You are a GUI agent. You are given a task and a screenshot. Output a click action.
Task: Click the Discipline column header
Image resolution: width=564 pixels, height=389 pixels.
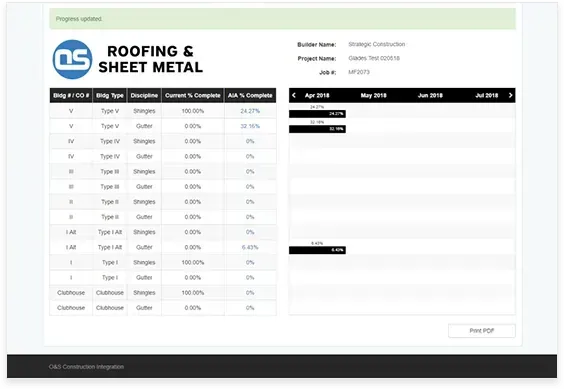[x=144, y=95]
